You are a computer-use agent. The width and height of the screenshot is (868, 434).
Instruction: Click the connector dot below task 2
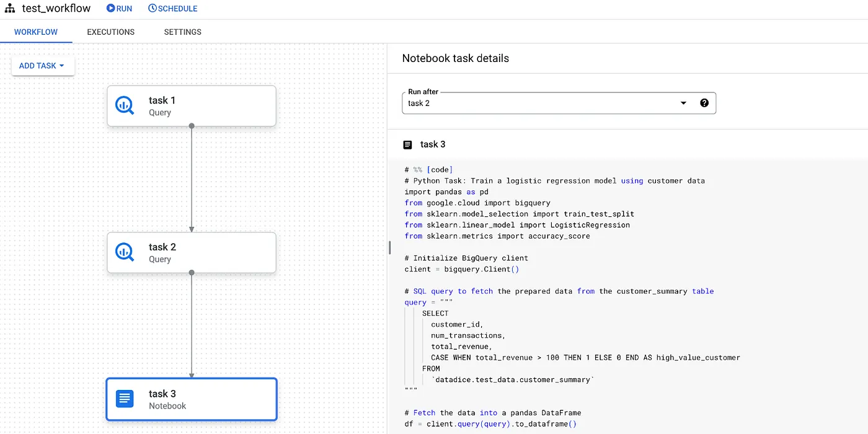[x=192, y=272]
